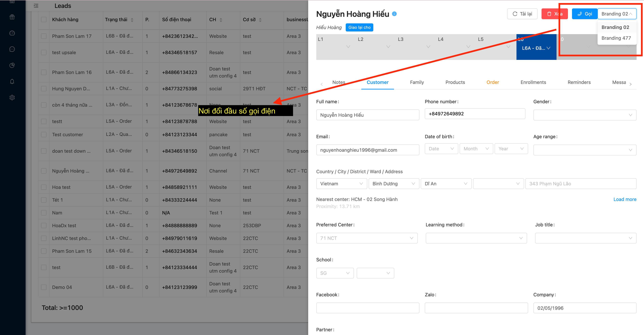This screenshot has width=644, height=335.
Task: Select the checkbox for the test upsale row
Action: coord(44,52)
